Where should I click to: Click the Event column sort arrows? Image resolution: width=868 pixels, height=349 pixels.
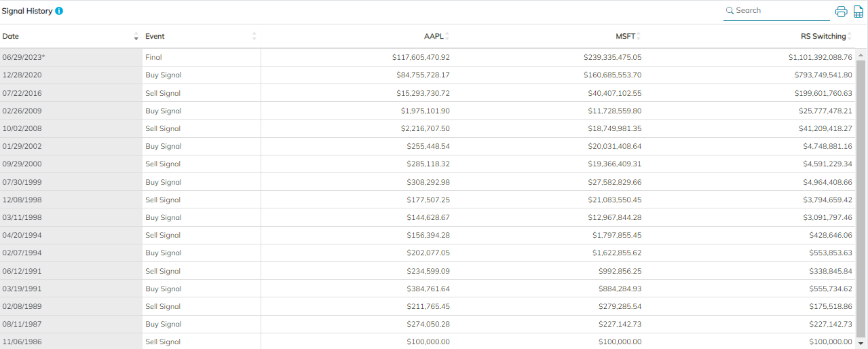click(254, 36)
